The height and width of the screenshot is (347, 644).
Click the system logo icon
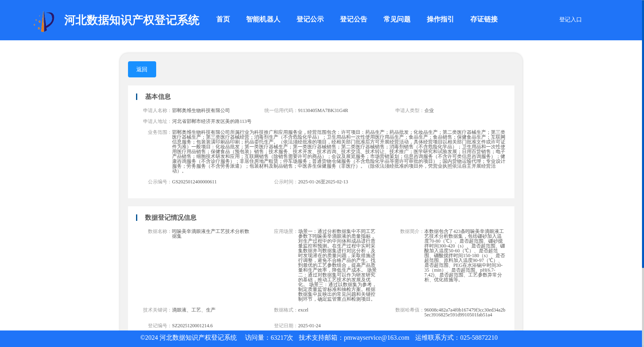pyautogui.click(x=44, y=21)
